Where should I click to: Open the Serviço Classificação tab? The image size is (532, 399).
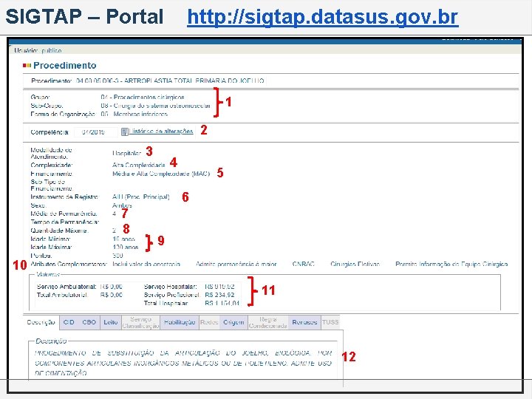[x=141, y=322]
